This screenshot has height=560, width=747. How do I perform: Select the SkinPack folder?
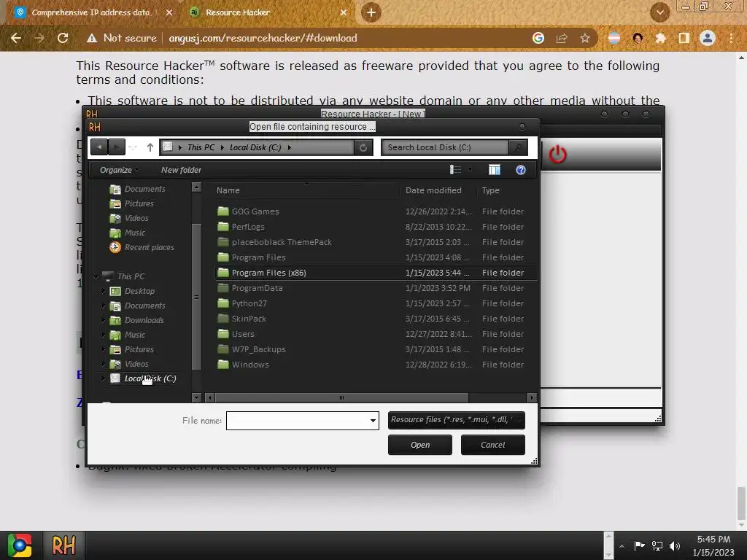[x=241, y=319]
